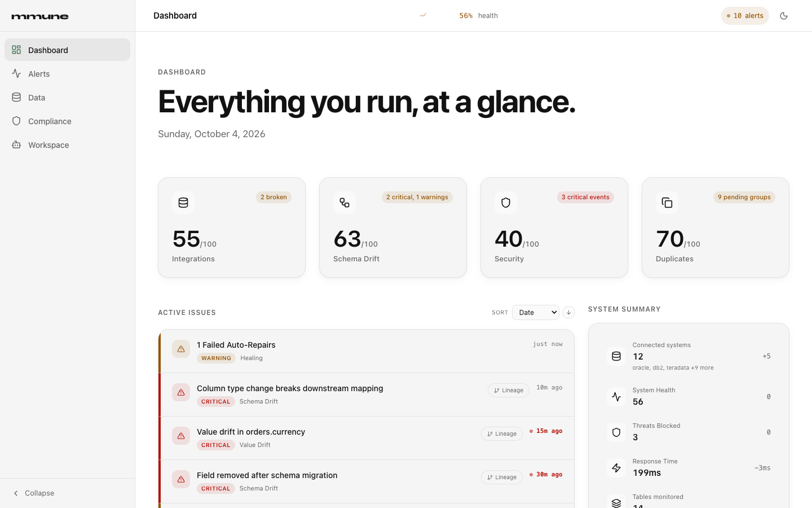
Task: Click the Schema Drift card icon
Action: point(345,203)
